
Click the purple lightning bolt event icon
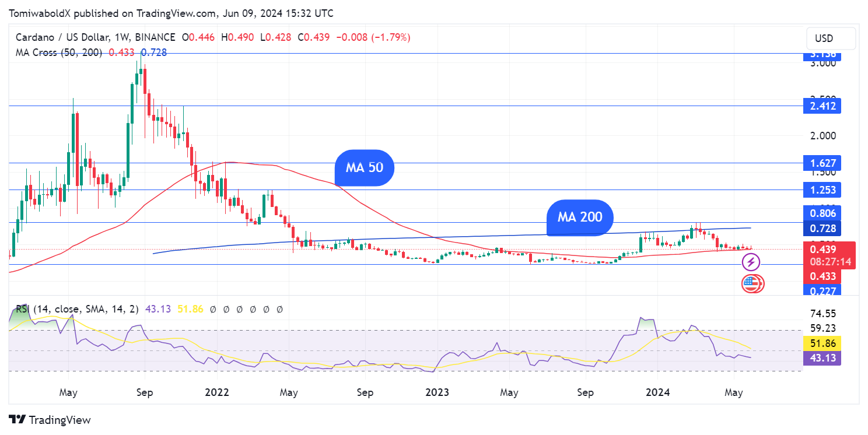[x=751, y=263]
